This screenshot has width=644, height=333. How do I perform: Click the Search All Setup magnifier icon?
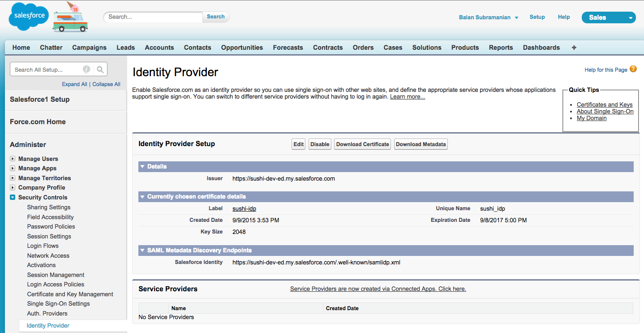(x=100, y=69)
